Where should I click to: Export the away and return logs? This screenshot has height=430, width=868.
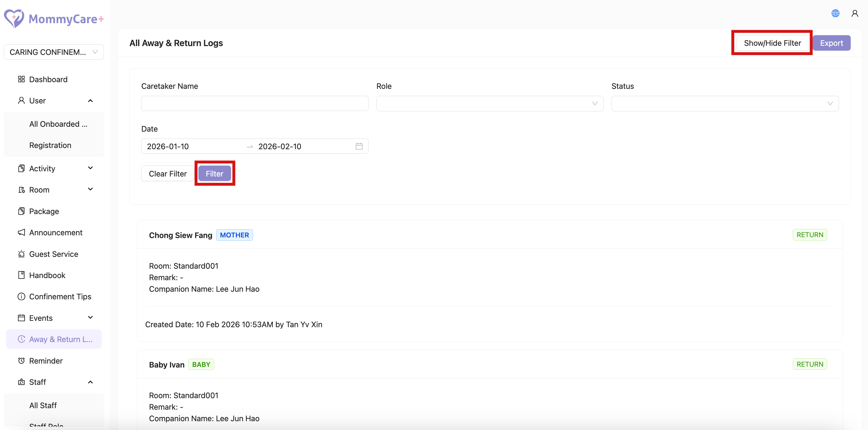coord(831,43)
